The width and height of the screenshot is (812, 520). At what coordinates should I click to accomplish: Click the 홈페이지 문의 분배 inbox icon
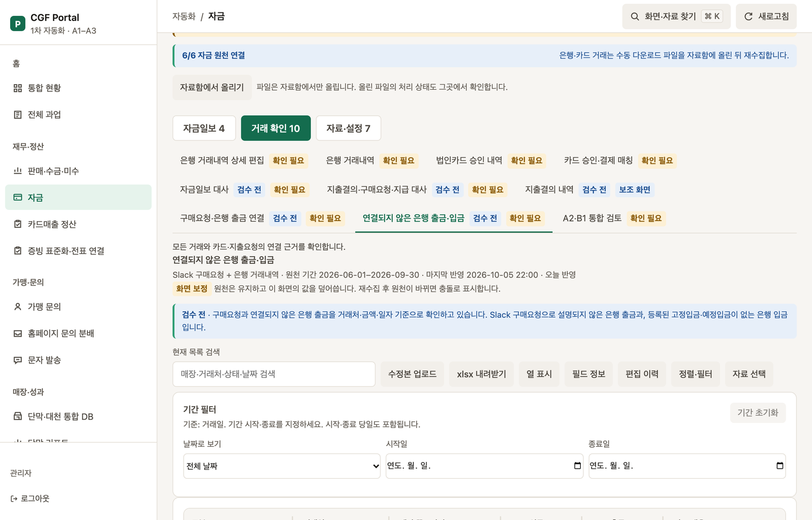(x=17, y=333)
